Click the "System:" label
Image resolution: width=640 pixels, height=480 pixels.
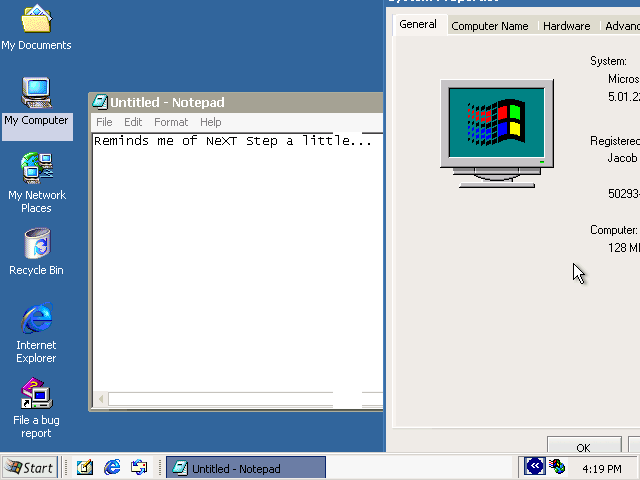click(x=609, y=61)
